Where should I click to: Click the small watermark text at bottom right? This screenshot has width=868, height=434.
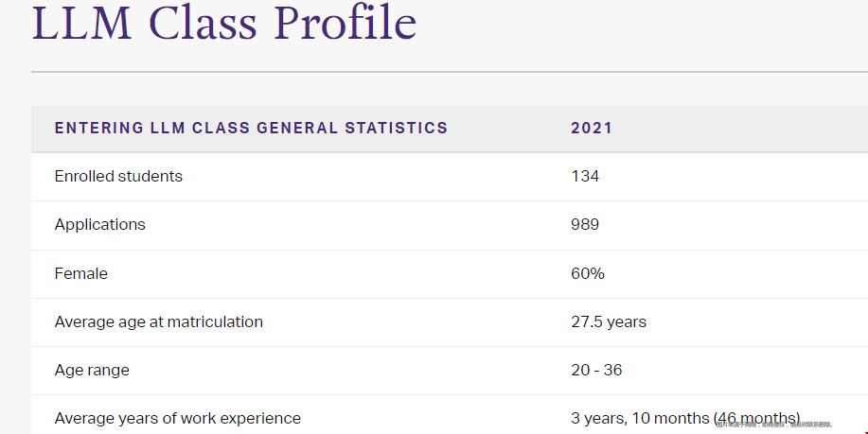pyautogui.click(x=774, y=425)
